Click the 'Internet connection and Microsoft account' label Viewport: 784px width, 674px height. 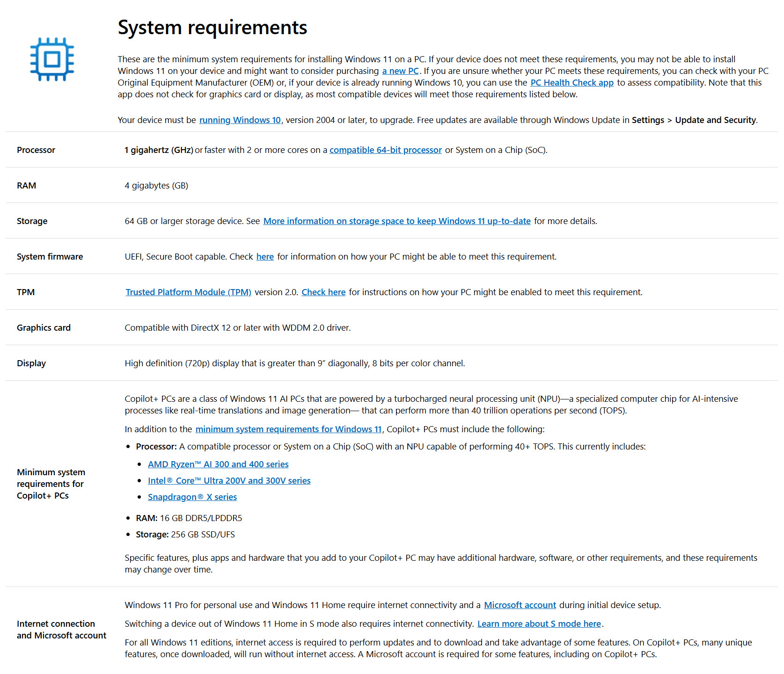pos(61,630)
